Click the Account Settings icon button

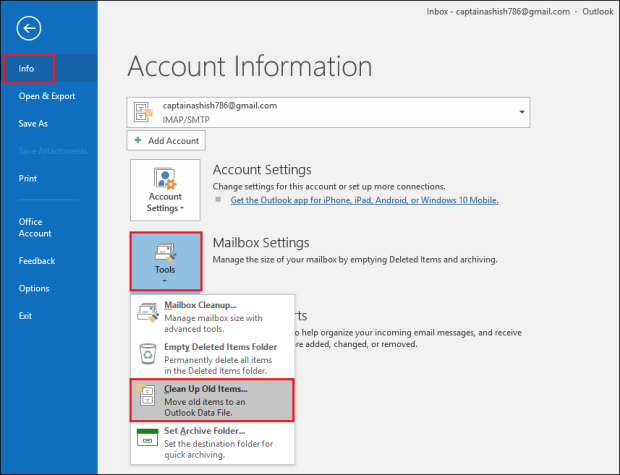coord(165,190)
